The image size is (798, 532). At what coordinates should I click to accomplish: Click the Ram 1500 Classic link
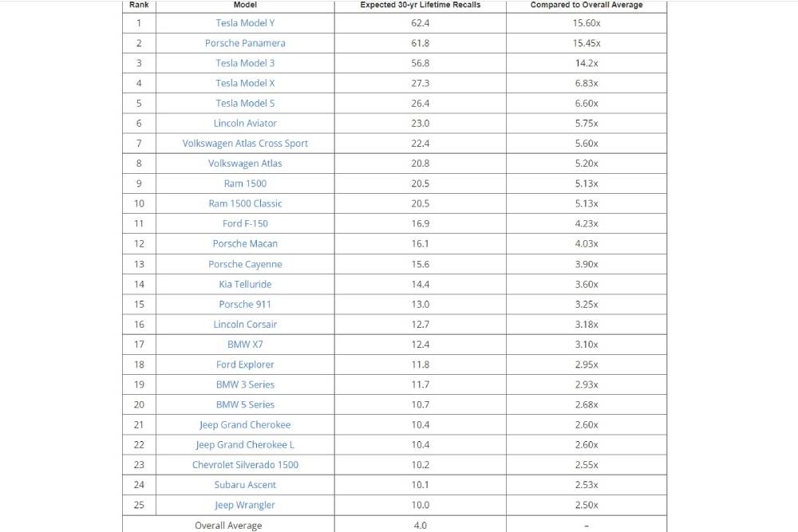click(x=245, y=203)
